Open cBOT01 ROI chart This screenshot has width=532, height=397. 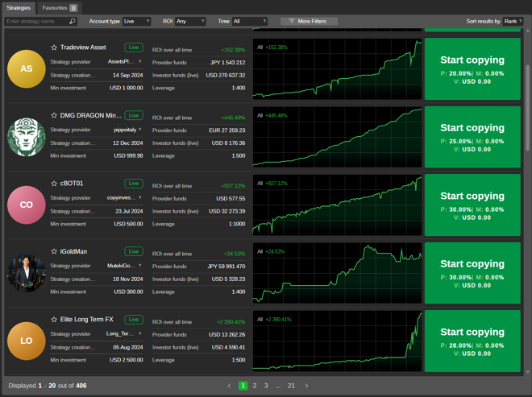337,205
